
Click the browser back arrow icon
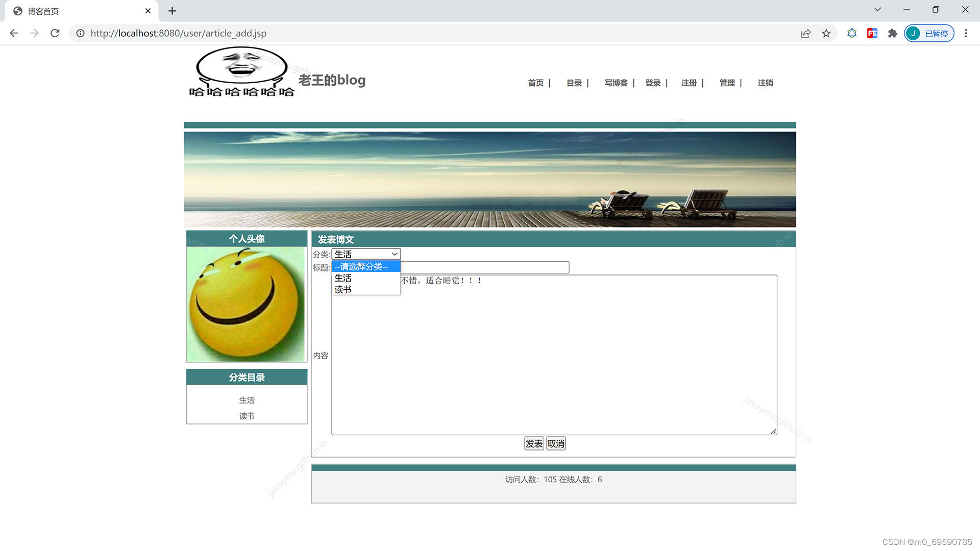[x=14, y=33]
